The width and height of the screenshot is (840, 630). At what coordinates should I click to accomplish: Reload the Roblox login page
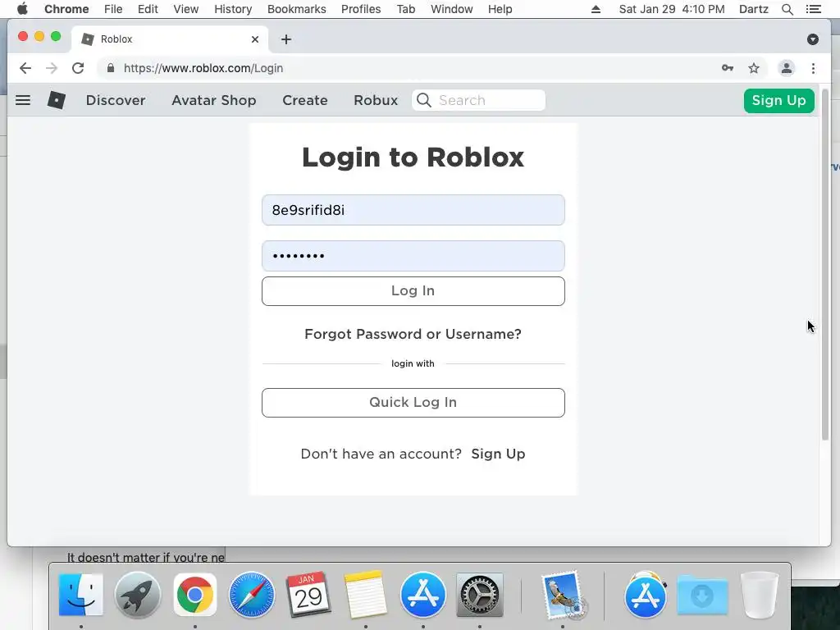click(78, 68)
